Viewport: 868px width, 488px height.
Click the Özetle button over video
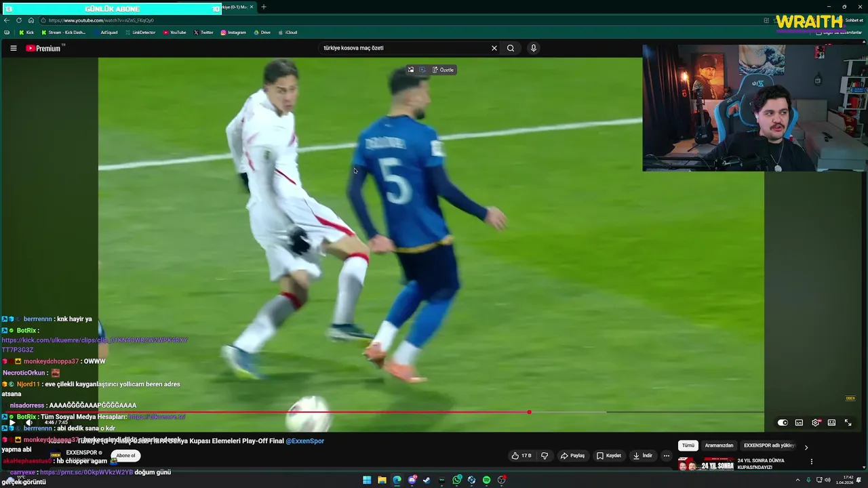pos(443,70)
